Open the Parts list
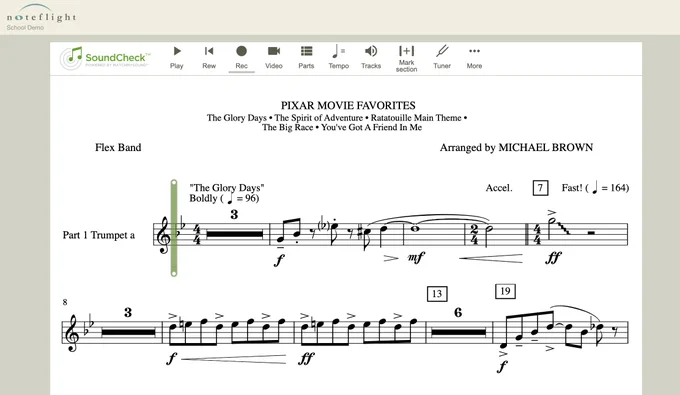Screen dimensions: 680x395 (306, 57)
